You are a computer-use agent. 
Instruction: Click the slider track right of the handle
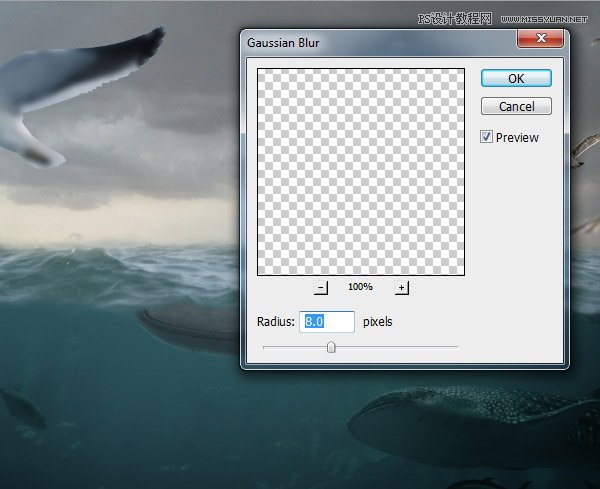pyautogui.click(x=400, y=347)
